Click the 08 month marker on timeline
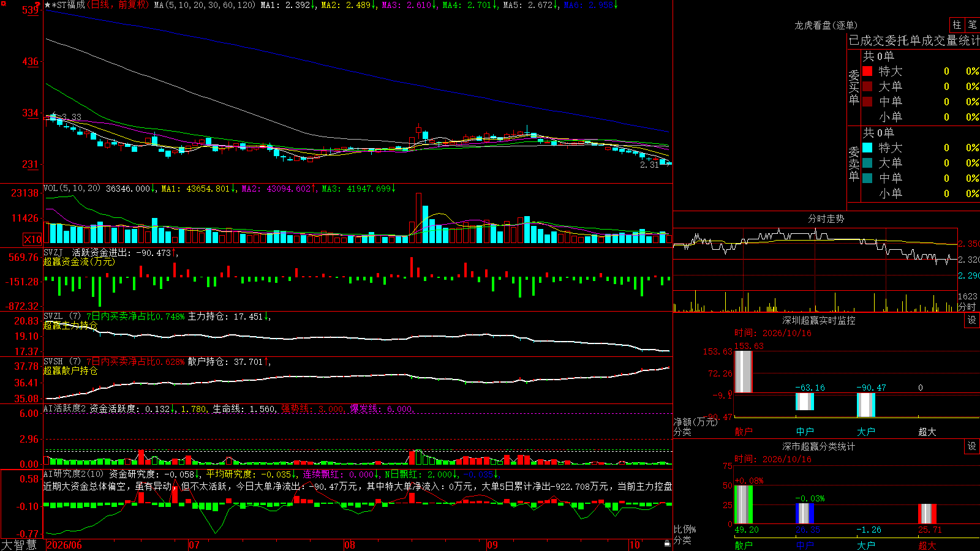The width and height of the screenshot is (980, 551). [350, 545]
